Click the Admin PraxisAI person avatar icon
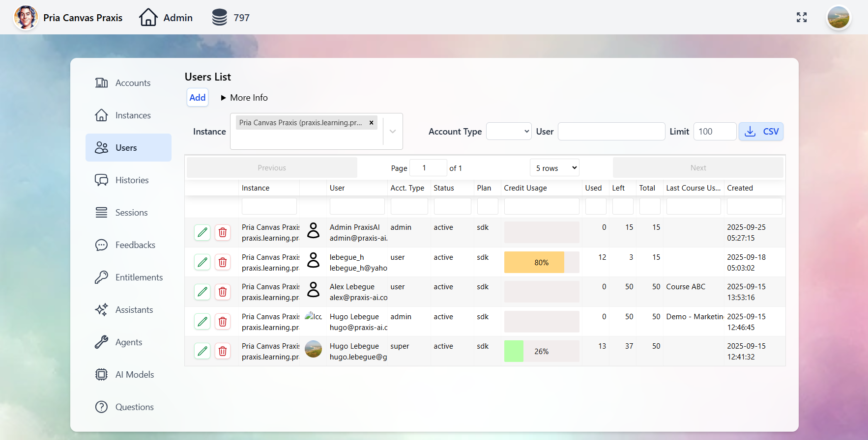 click(x=313, y=230)
